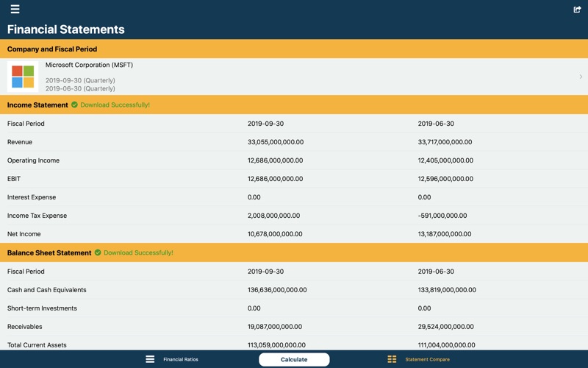Screen dimensions: 588x368
Task: Select Cash and Cash Equivalents label
Action: coord(47,290)
